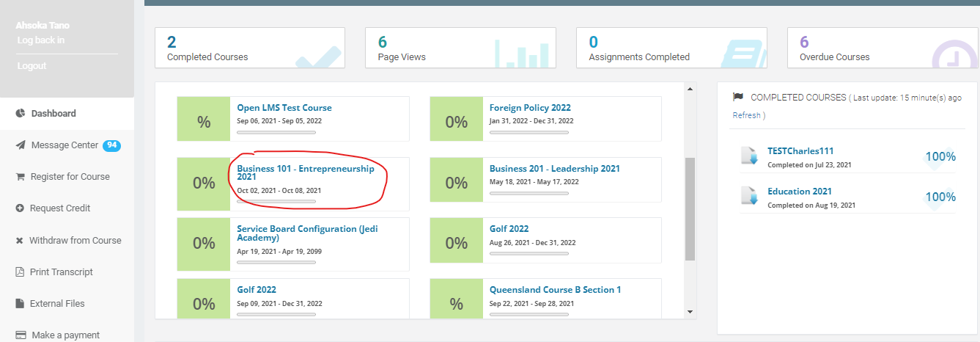
Task: Click the Overdue Courses stat card
Action: (882, 48)
